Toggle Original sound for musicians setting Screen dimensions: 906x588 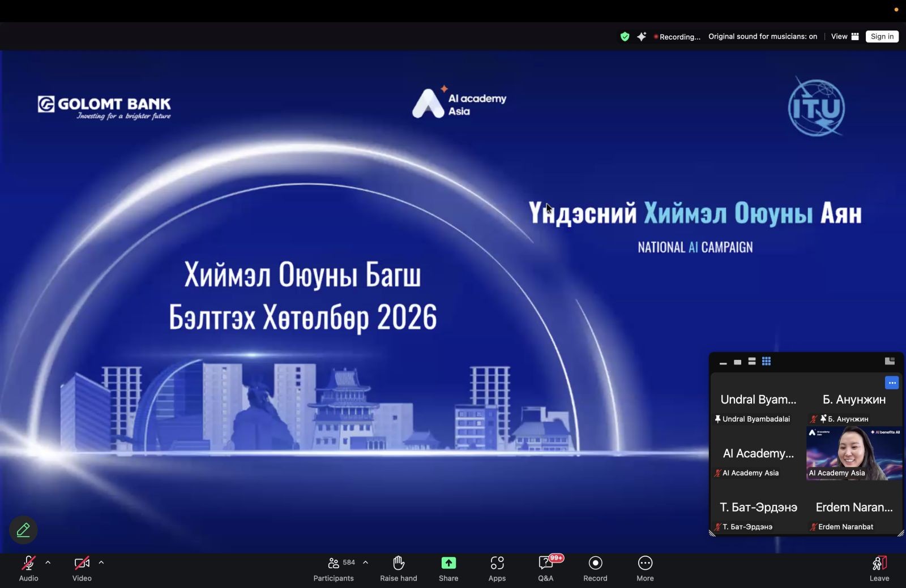[762, 37]
